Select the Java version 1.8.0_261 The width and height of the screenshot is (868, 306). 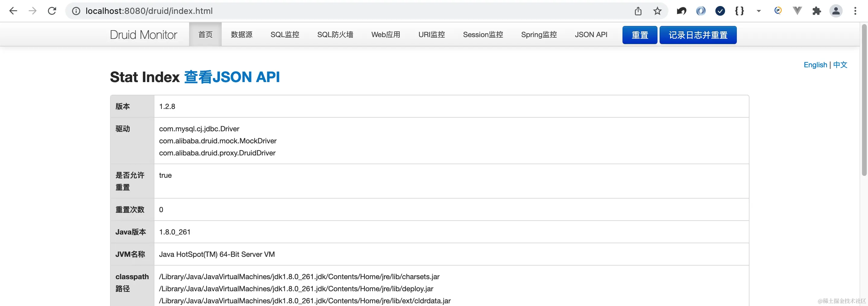pyautogui.click(x=175, y=232)
